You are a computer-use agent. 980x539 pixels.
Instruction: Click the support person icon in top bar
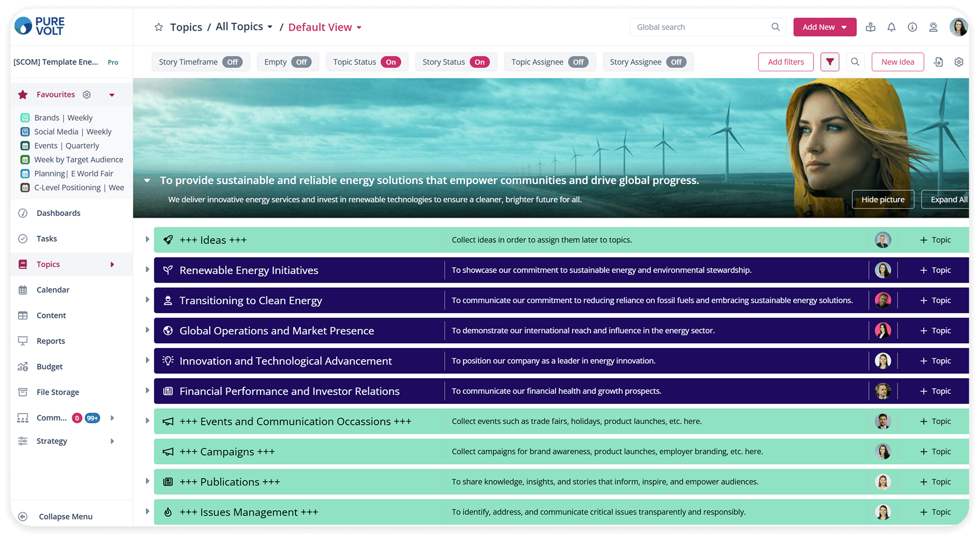point(933,27)
